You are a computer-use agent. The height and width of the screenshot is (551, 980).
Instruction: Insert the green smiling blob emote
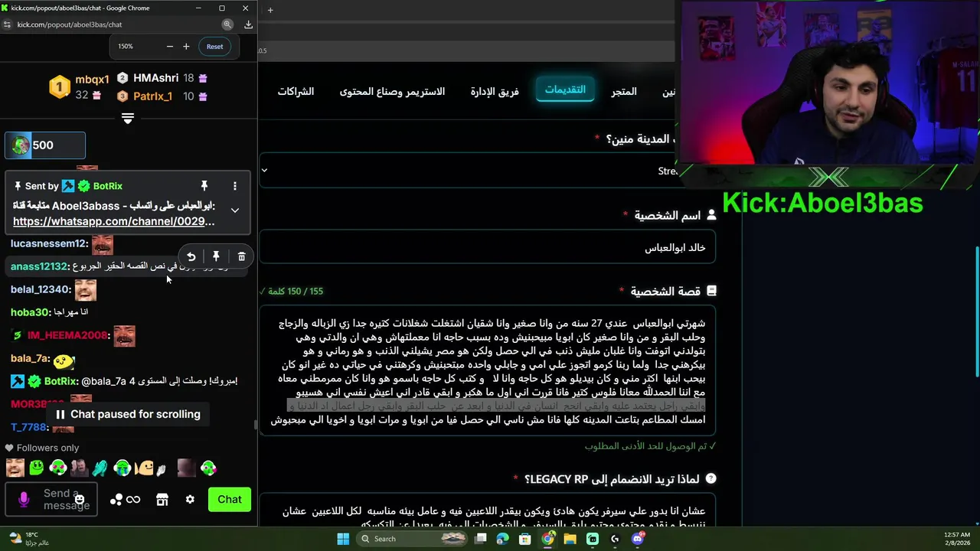pyautogui.click(x=37, y=468)
